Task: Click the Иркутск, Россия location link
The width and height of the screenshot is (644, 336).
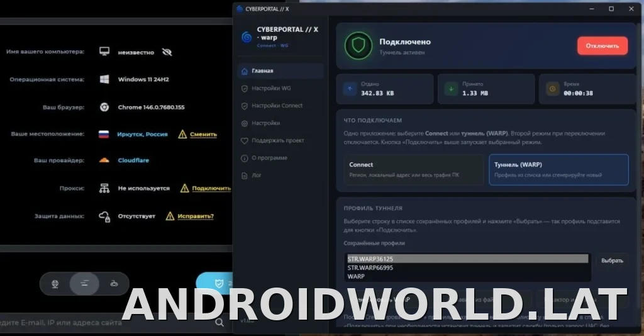Action: [x=142, y=134]
